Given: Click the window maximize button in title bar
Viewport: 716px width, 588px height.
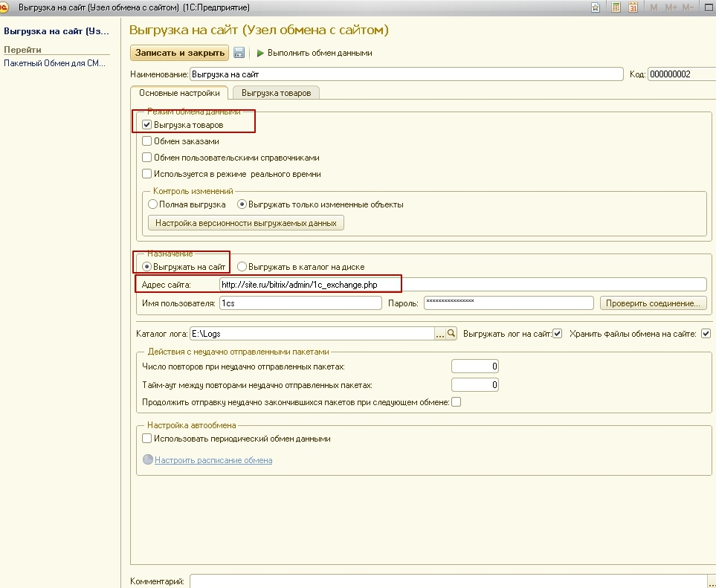Looking at the screenshot, I should click(x=709, y=7).
